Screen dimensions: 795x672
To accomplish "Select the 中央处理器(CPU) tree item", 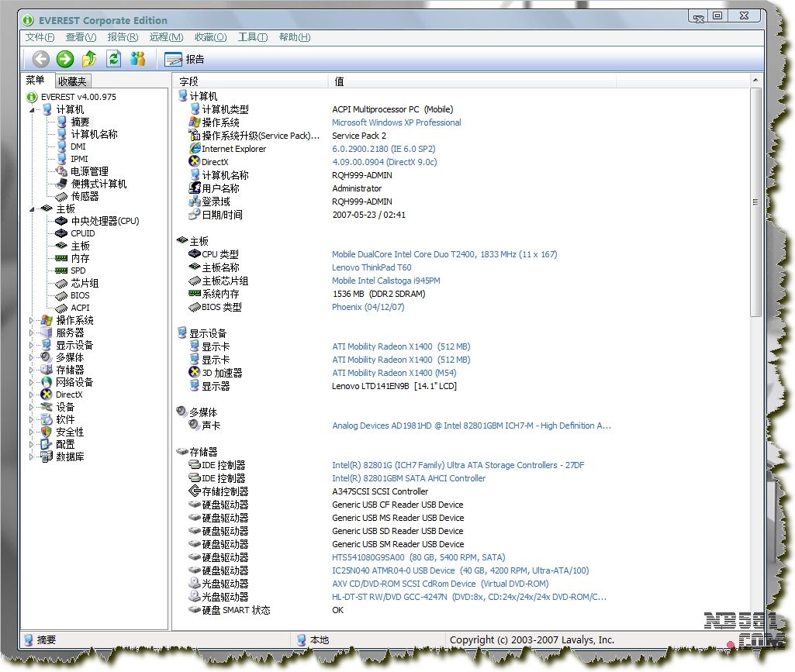I will click(105, 221).
